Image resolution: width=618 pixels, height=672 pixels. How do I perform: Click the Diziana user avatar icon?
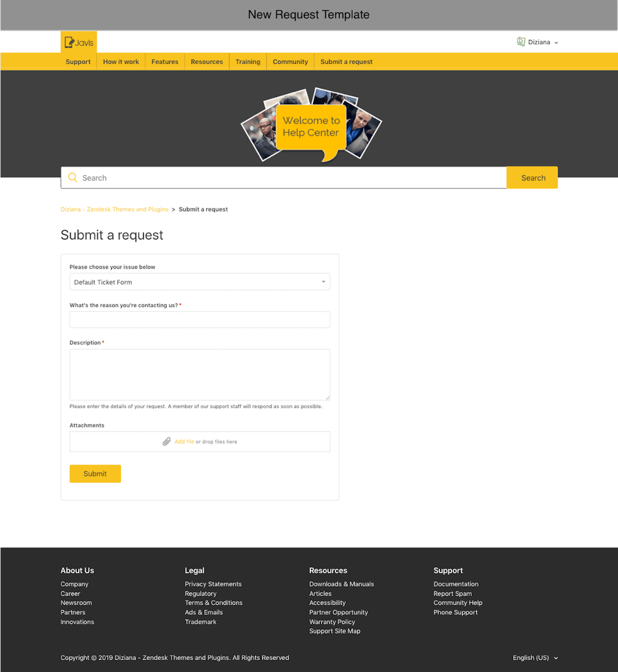click(x=521, y=42)
